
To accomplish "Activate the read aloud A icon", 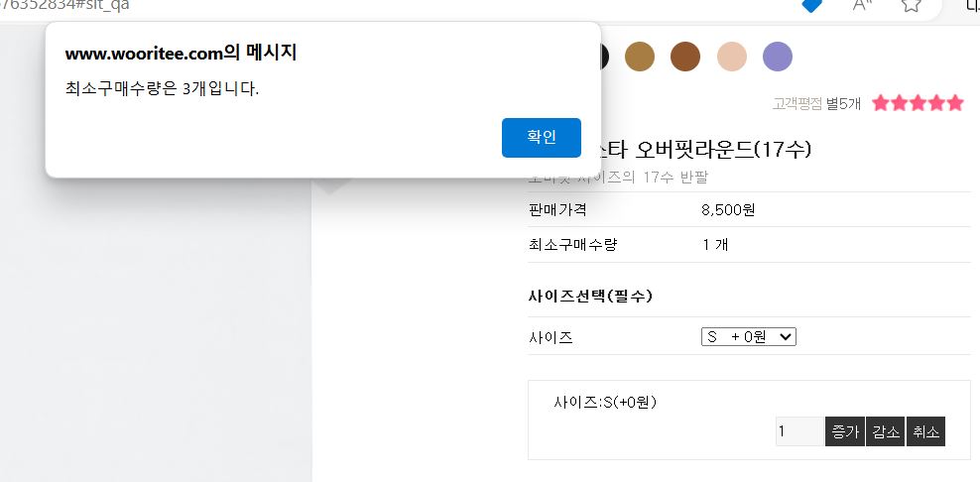I will pos(863,5).
